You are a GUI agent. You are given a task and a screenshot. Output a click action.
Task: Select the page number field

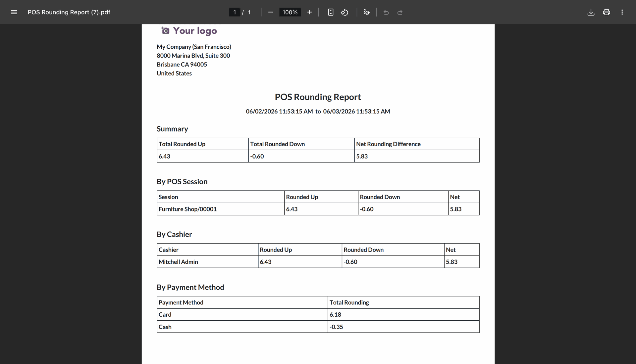point(235,12)
